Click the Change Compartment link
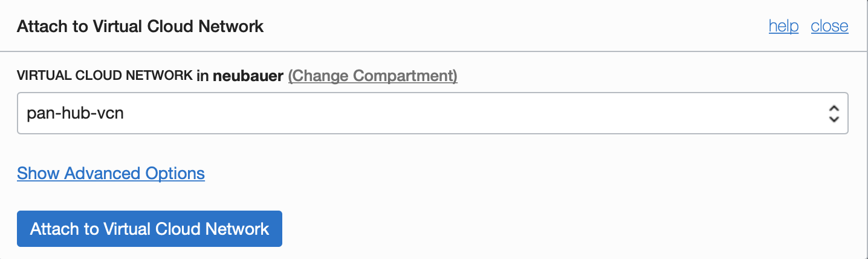The image size is (868, 259). 372,76
